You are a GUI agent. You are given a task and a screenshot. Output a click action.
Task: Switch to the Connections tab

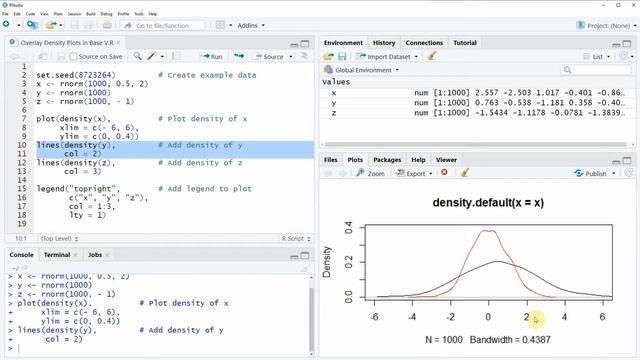[x=424, y=42]
